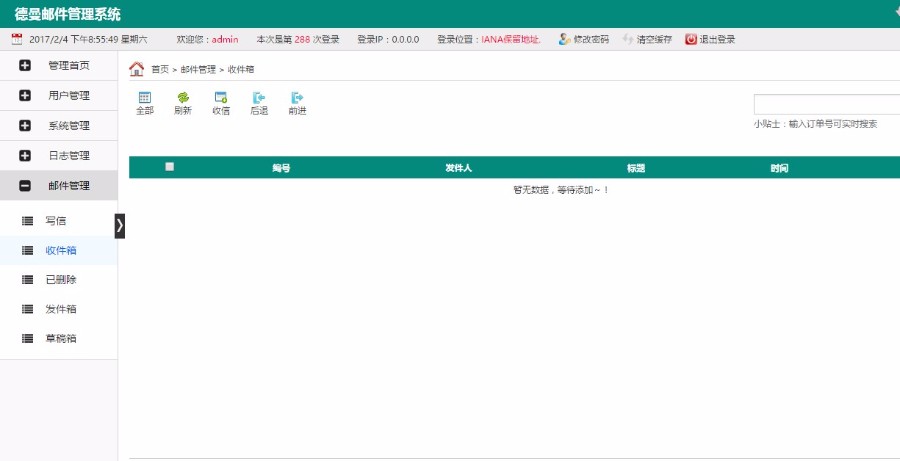This screenshot has width=900, height=461.
Task: Click the 德曼邮件管理系统 title
Action: 68,14
